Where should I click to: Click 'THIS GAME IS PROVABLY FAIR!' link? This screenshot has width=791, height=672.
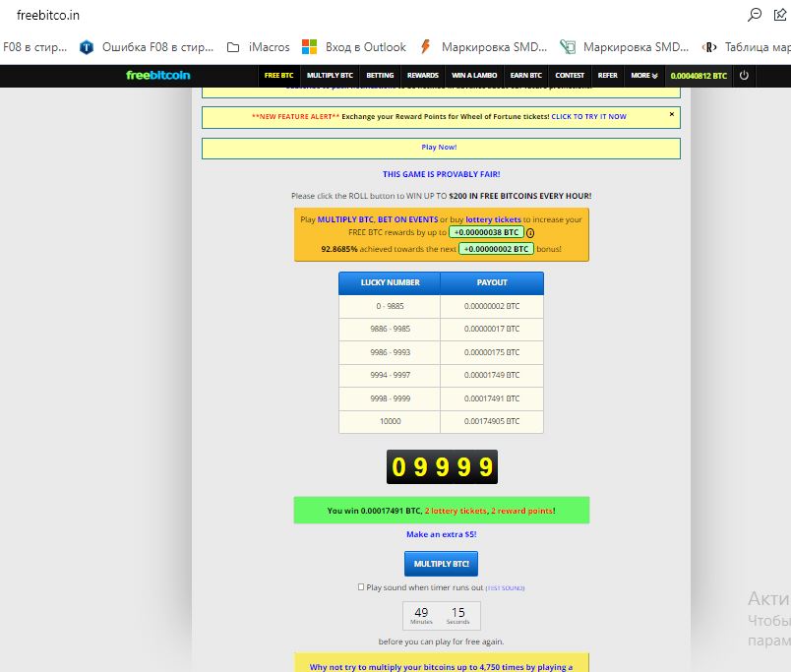point(442,174)
